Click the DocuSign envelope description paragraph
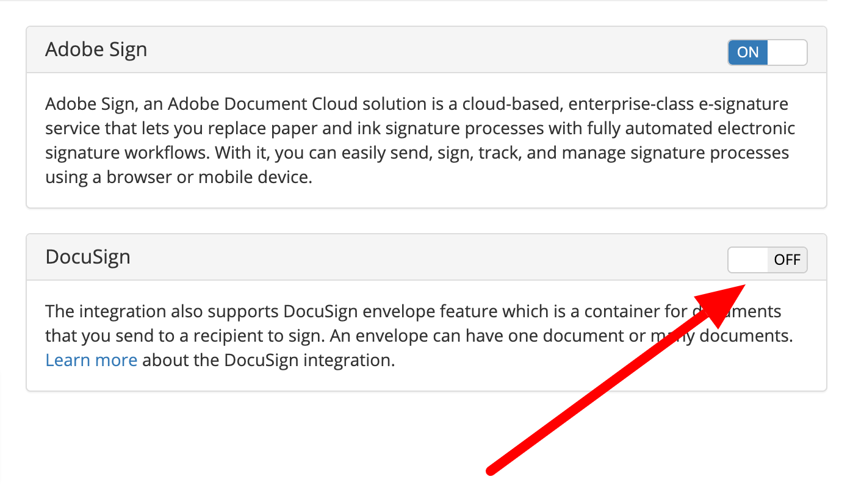This screenshot has width=864, height=504. [x=419, y=336]
